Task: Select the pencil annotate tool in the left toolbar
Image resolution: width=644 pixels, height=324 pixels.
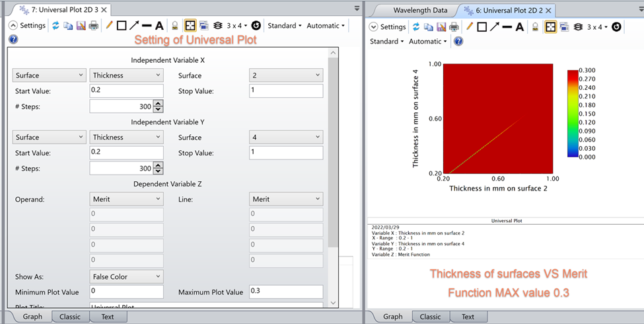Action: point(109,26)
